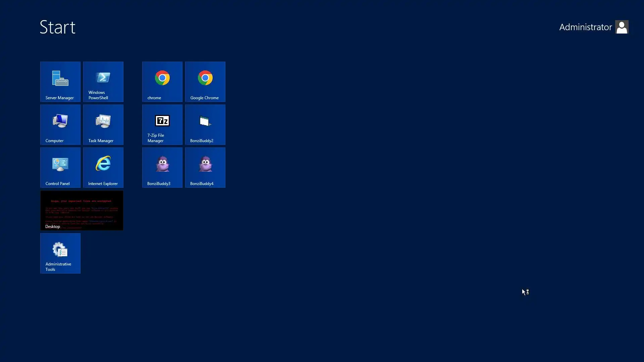
Task: Open the Computer tile
Action: pyautogui.click(x=60, y=124)
